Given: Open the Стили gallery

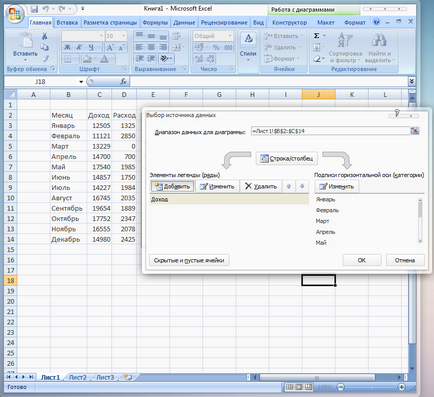Looking at the screenshot, I should 248,47.
